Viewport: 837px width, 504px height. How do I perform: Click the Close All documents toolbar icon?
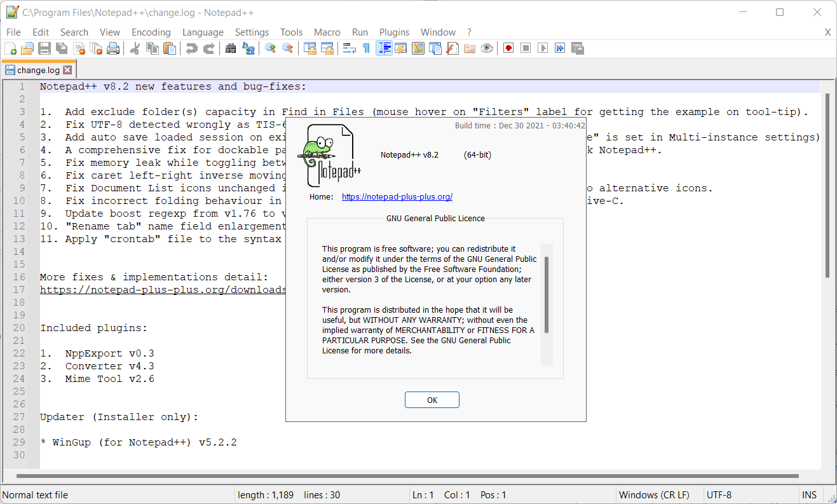point(96,48)
